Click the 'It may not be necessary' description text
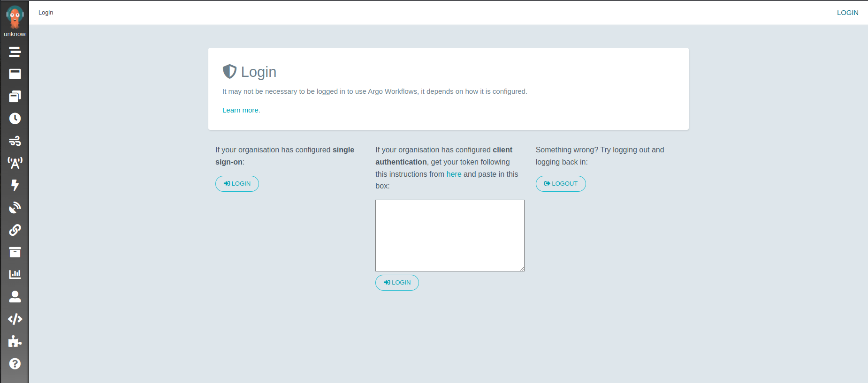Image resolution: width=868 pixels, height=383 pixels. [375, 91]
